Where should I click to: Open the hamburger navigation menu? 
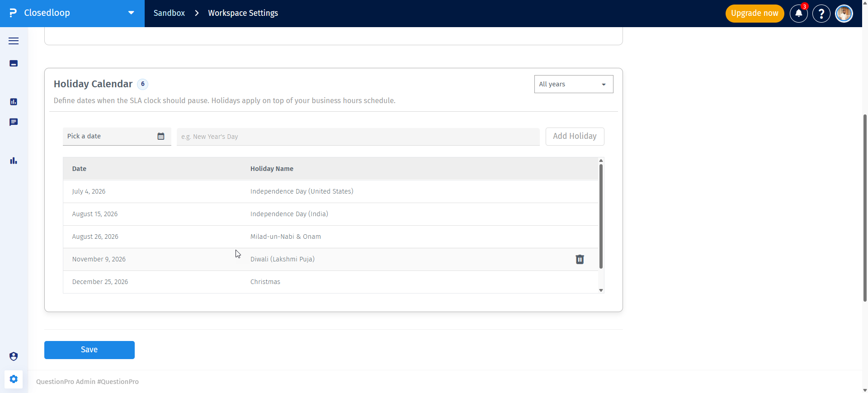(x=14, y=41)
